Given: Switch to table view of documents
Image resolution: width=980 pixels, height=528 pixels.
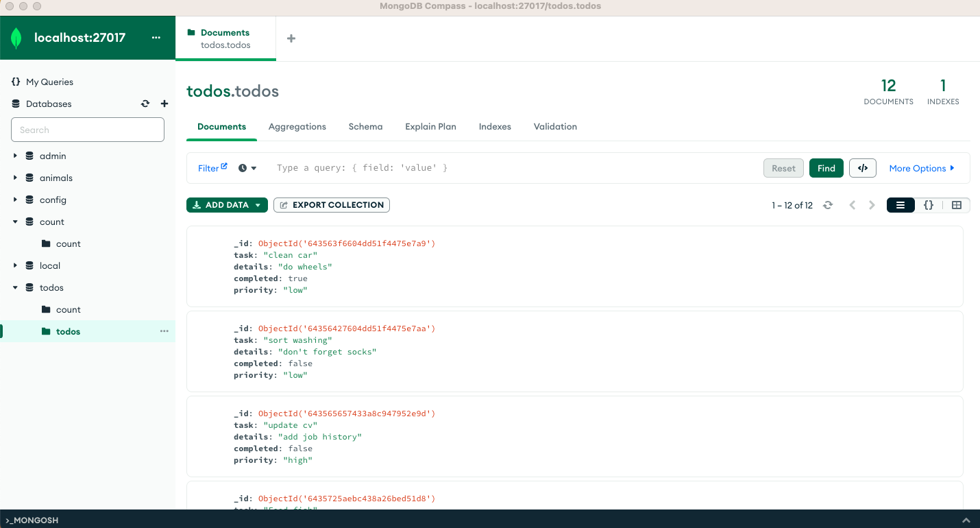Looking at the screenshot, I should [x=957, y=205].
